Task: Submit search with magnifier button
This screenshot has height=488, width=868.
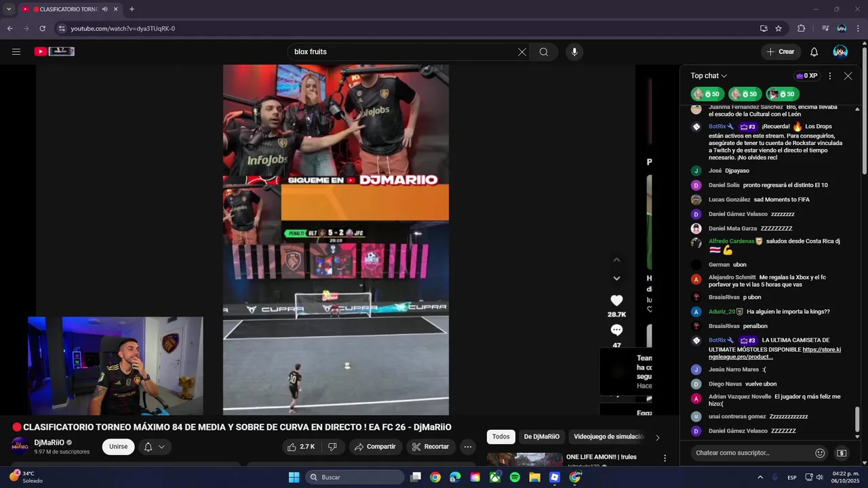Action: 544,52
